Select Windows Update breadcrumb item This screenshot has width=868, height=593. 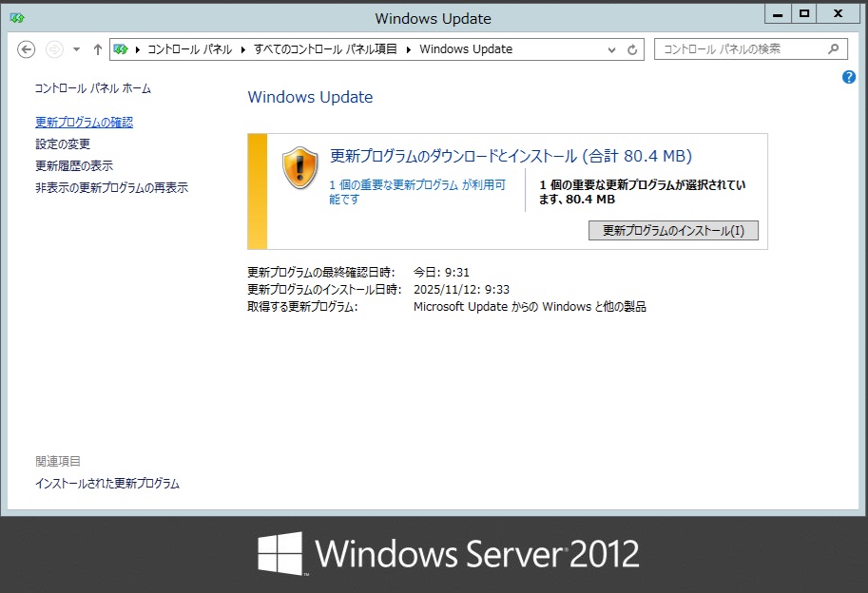tap(466, 49)
